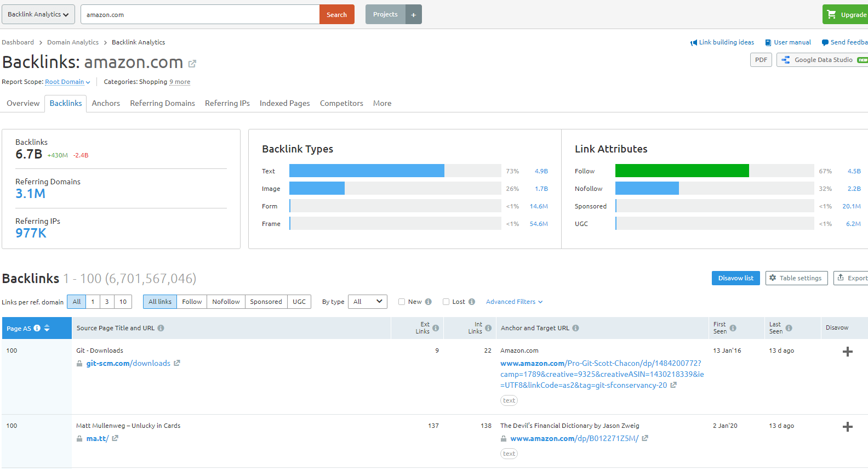Click info icon beside Anchor and Target URL
Image resolution: width=868 pixels, height=469 pixels.
575,328
